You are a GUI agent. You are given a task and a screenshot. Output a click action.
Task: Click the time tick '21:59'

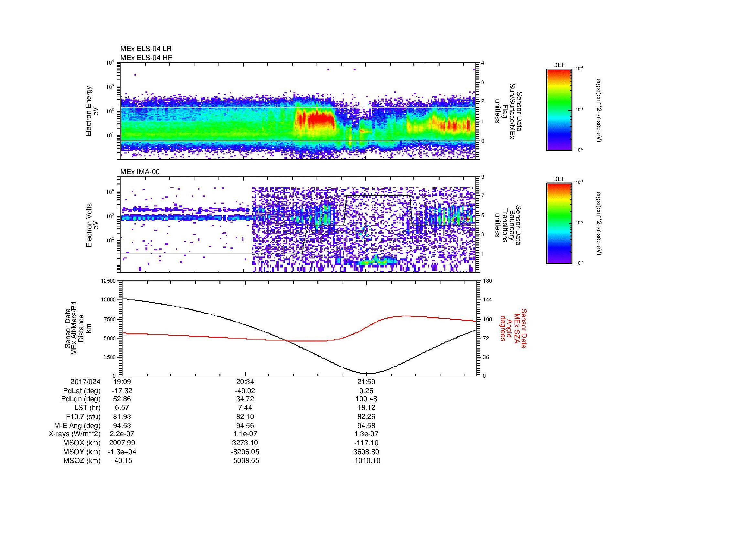tap(366, 382)
